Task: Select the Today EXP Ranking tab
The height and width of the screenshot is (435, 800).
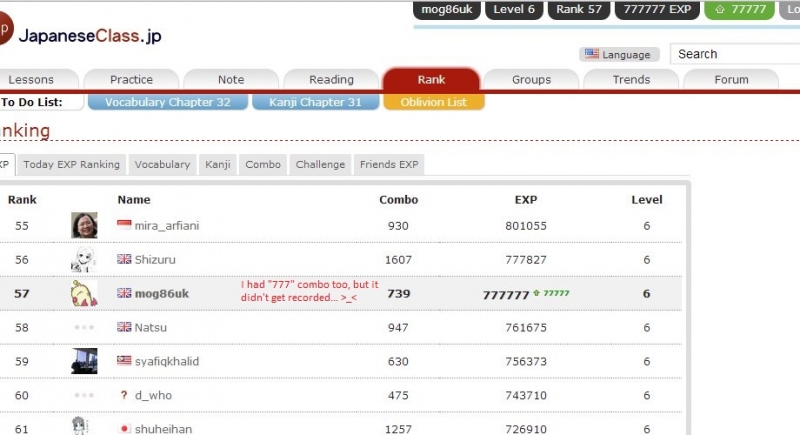Action: (x=71, y=165)
